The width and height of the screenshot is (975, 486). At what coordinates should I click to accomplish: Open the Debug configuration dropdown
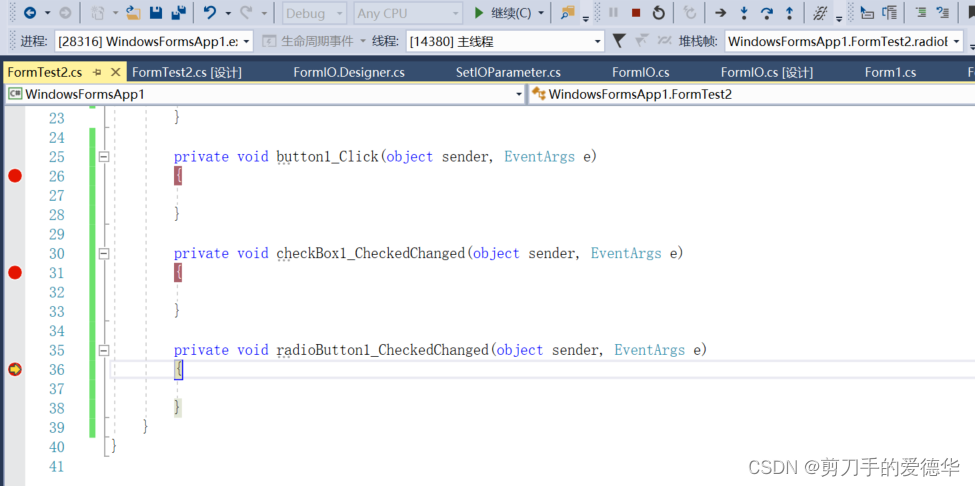point(315,13)
